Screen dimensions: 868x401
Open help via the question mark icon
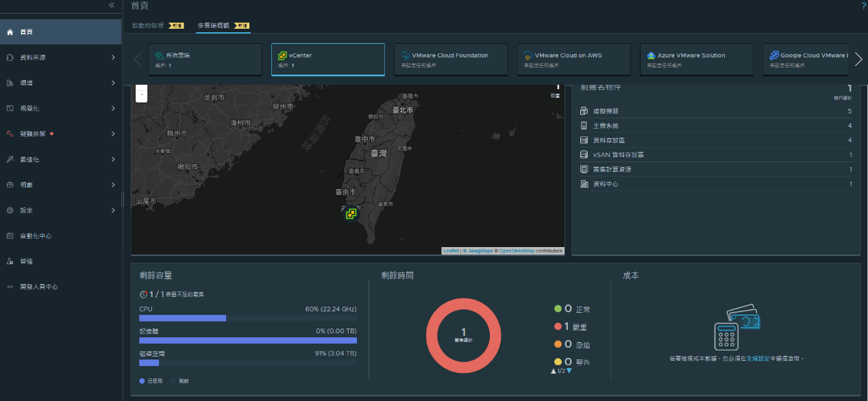(863, 5)
